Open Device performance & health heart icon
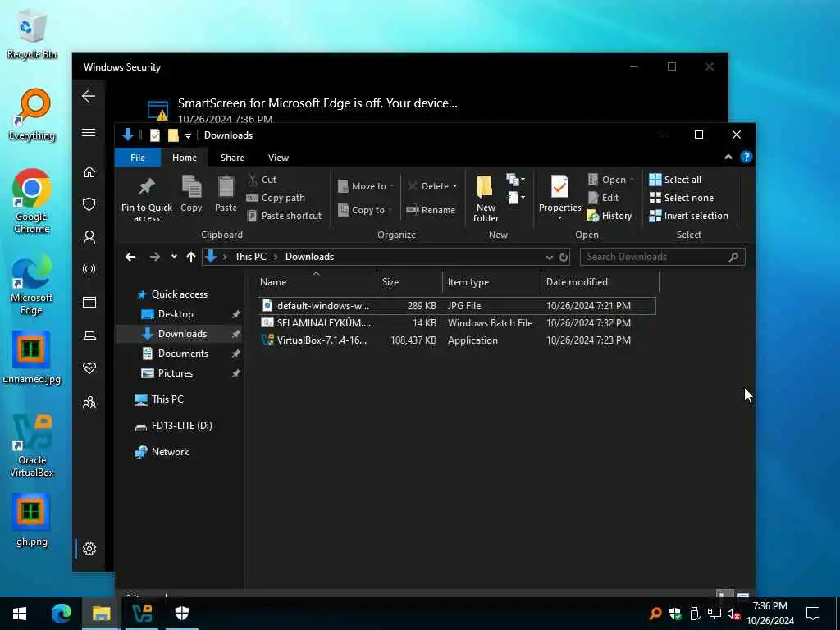Image resolution: width=840 pixels, height=630 pixels. (89, 368)
